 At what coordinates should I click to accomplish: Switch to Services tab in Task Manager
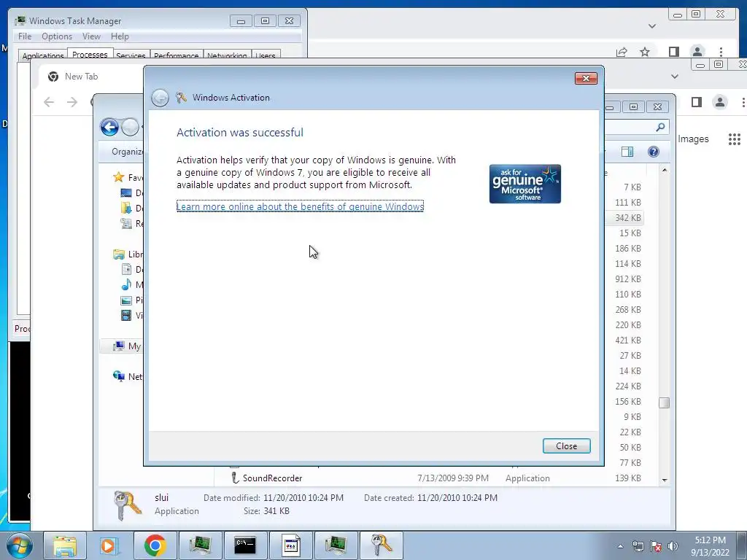tap(131, 55)
